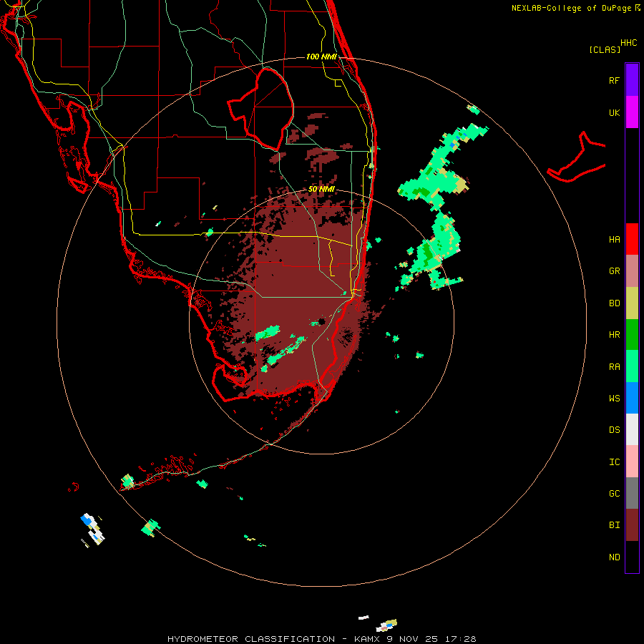
Task: Click the 50 NMI range ring label
Action: point(321,190)
